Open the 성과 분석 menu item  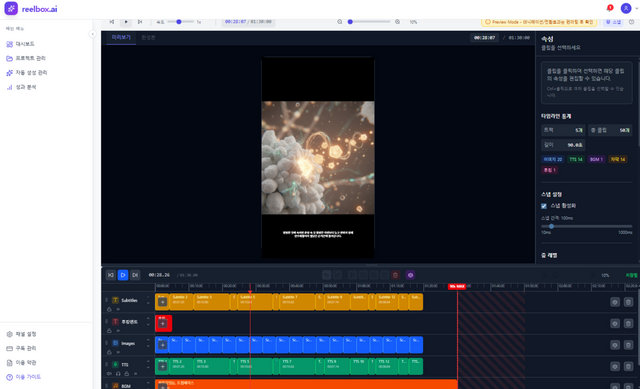pos(21,87)
